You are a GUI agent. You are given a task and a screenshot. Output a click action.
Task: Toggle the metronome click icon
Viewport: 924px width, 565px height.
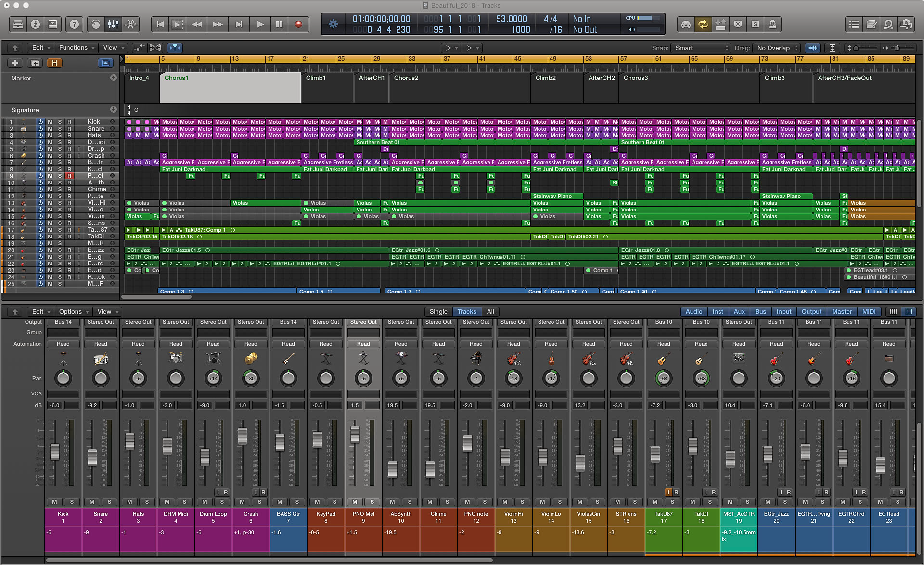(772, 24)
